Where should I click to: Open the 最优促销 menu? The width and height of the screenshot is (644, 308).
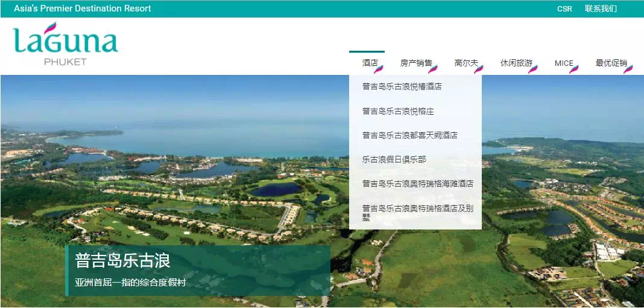click(611, 63)
